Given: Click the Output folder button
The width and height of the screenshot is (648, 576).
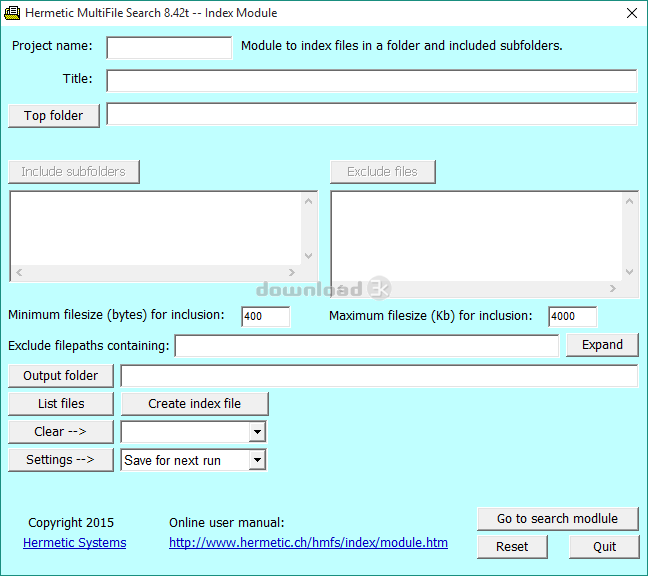Looking at the screenshot, I should [x=61, y=376].
